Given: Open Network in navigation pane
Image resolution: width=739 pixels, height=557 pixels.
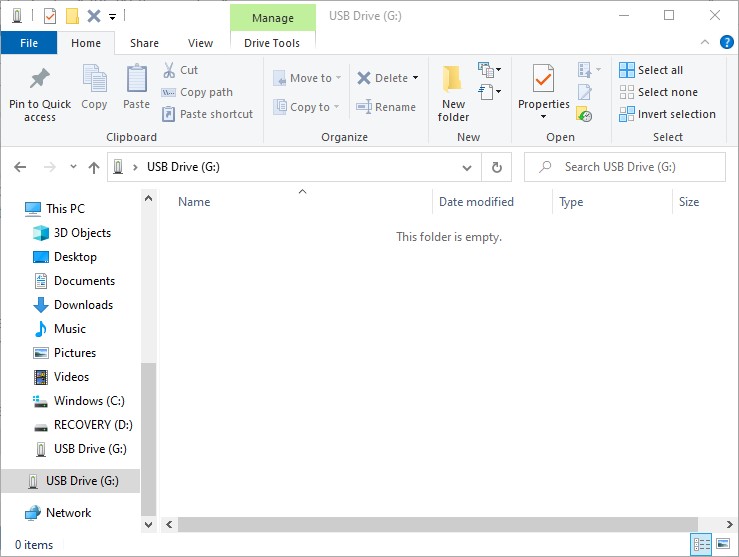Looking at the screenshot, I should point(58,513).
